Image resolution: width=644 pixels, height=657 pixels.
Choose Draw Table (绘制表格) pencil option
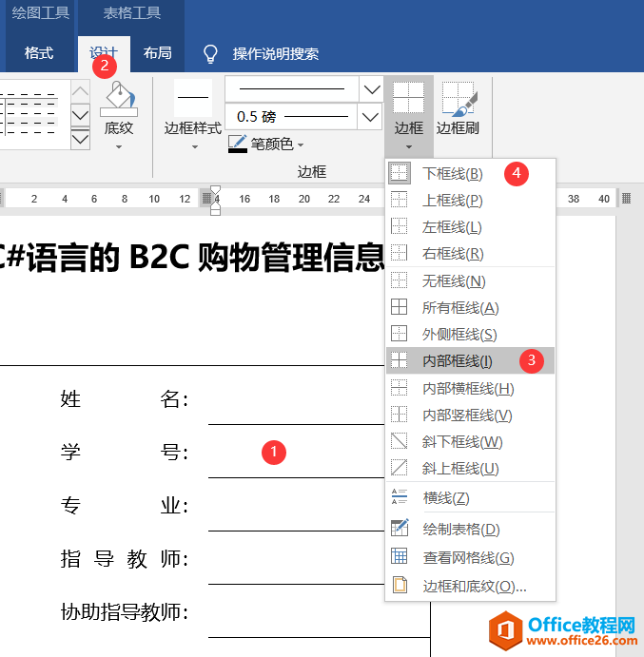click(460, 530)
